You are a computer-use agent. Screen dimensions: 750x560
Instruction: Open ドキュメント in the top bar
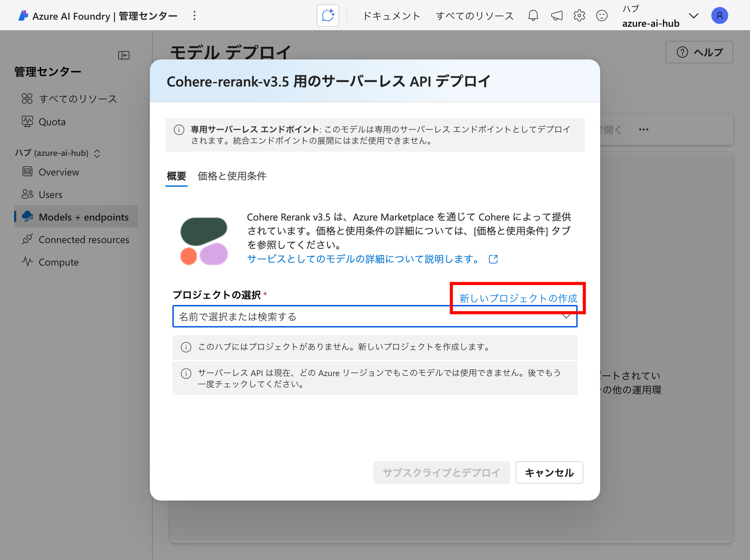coord(392,16)
